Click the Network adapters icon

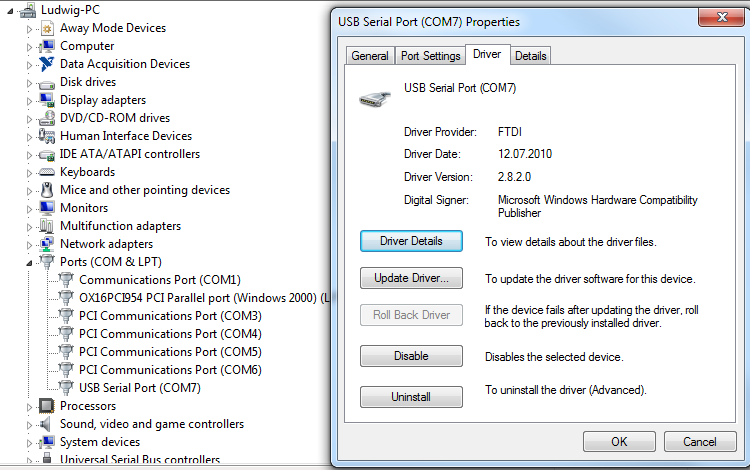46,244
